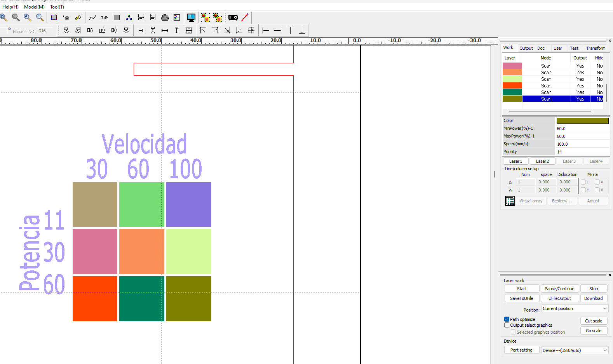Enable Output select graphics checkbox
613x364 pixels.
pyautogui.click(x=507, y=325)
